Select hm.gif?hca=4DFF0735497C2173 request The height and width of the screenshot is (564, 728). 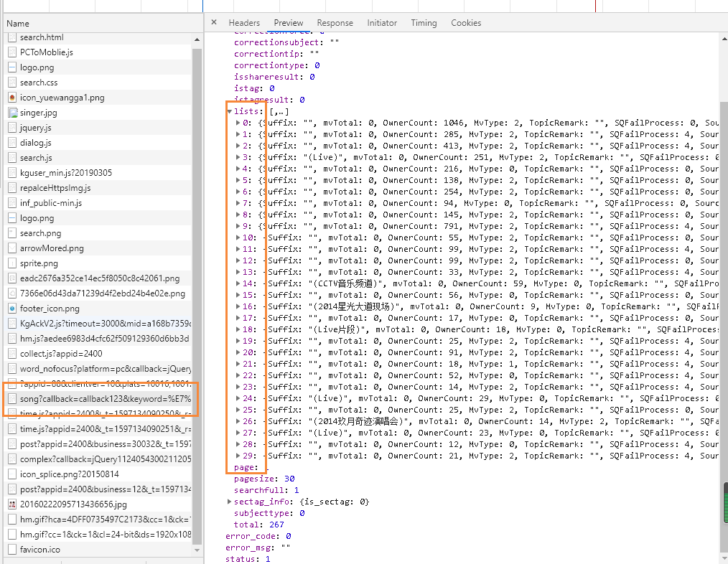point(98,520)
